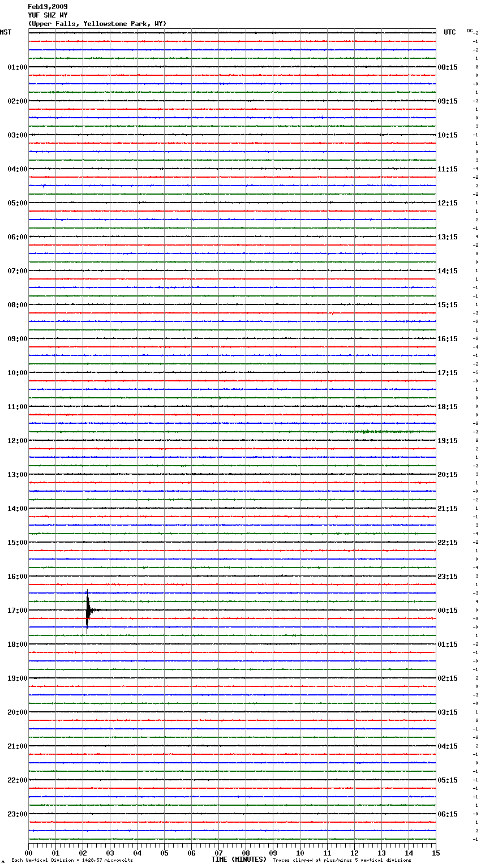Screen dimensions: 481x868
Task: Select the 15:00 MST time label
Action: click(17, 543)
